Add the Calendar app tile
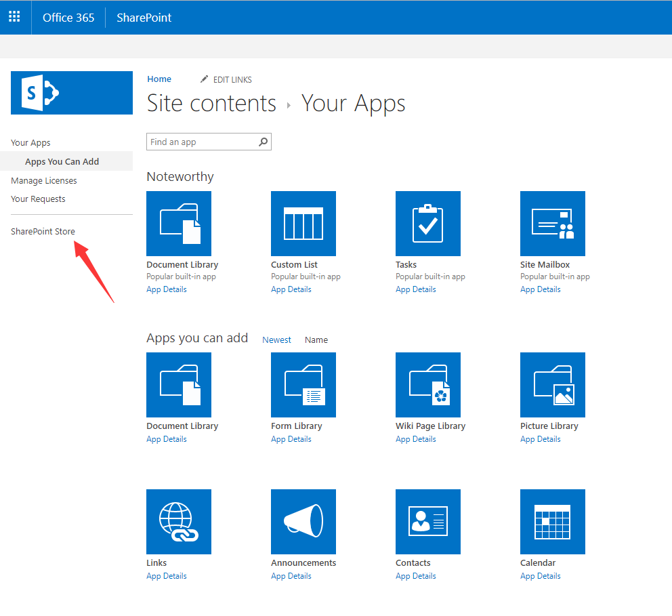672x616 pixels. coord(552,521)
